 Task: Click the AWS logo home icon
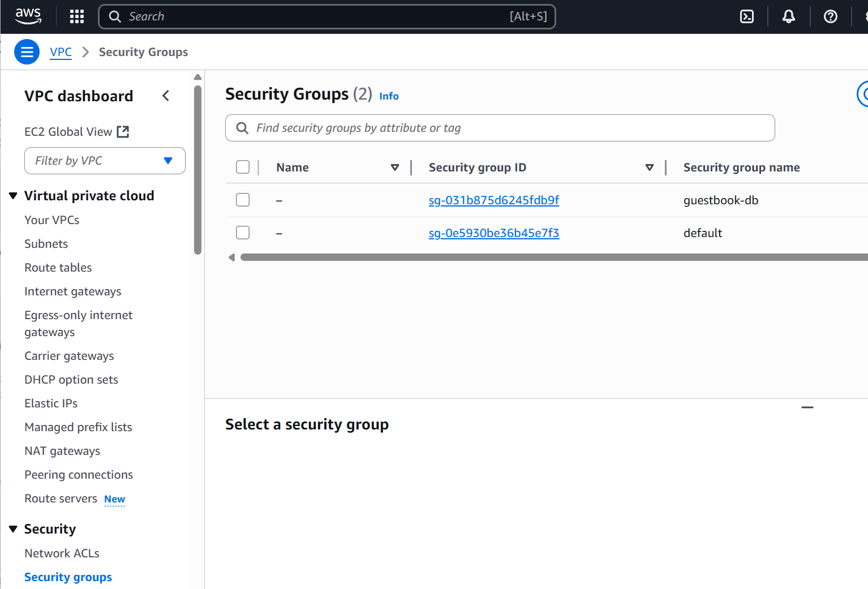point(28,16)
